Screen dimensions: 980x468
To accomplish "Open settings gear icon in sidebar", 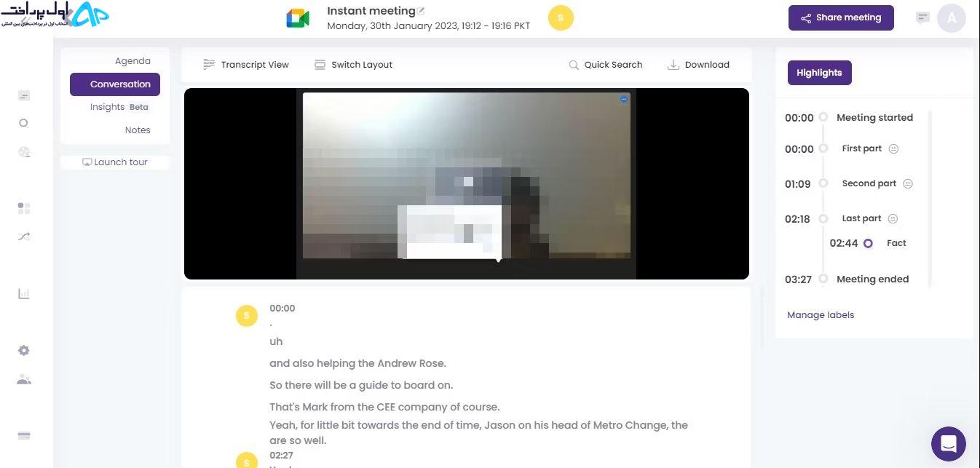I will coord(23,351).
